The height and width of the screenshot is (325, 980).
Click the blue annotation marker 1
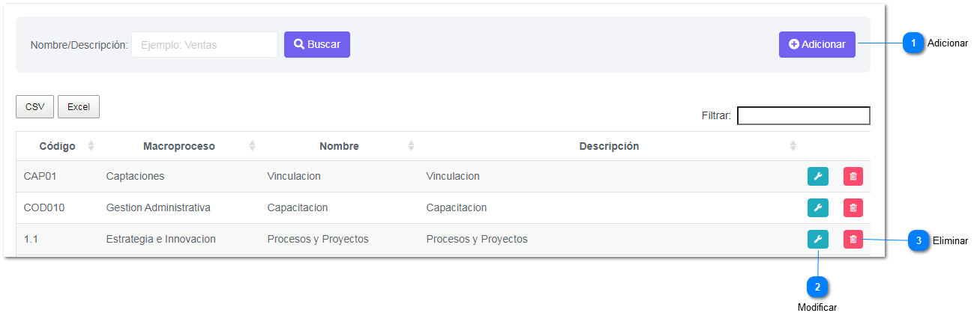click(x=913, y=43)
